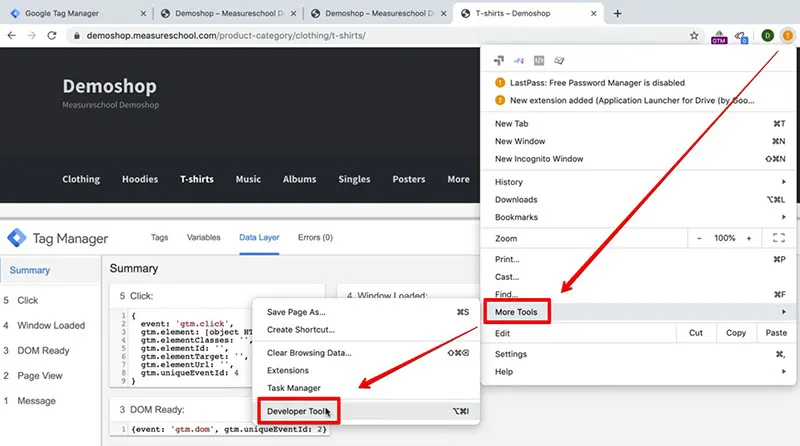Screen dimensions: 800x446
Task: Open Downloads from the Chrome menu
Action: point(638,200)
